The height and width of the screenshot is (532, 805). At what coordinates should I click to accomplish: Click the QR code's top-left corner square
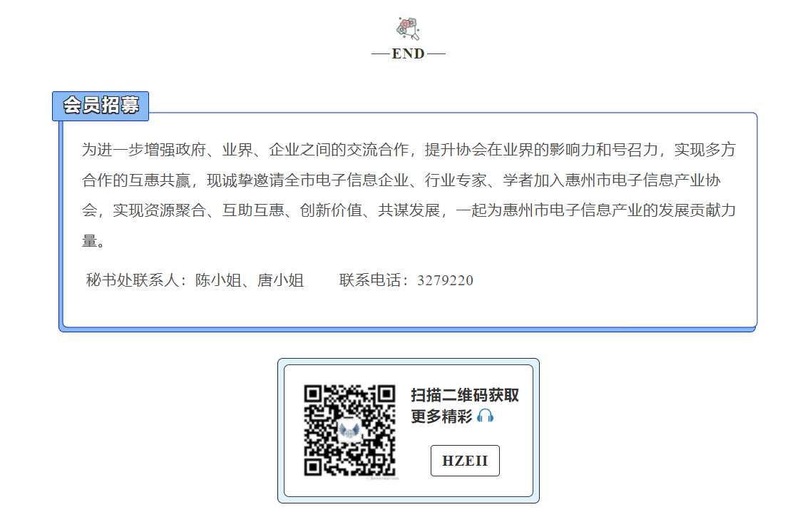click(313, 394)
